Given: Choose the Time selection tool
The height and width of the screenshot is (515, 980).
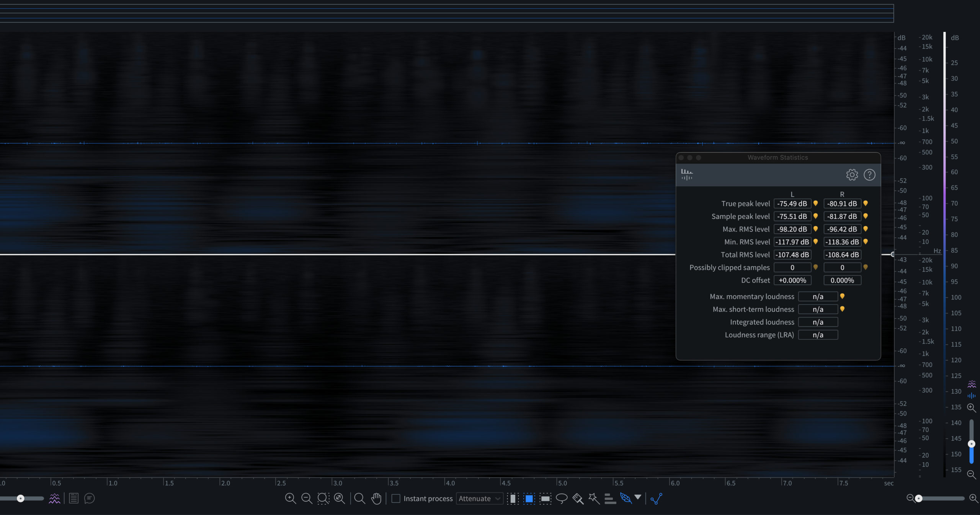Looking at the screenshot, I should [x=513, y=498].
